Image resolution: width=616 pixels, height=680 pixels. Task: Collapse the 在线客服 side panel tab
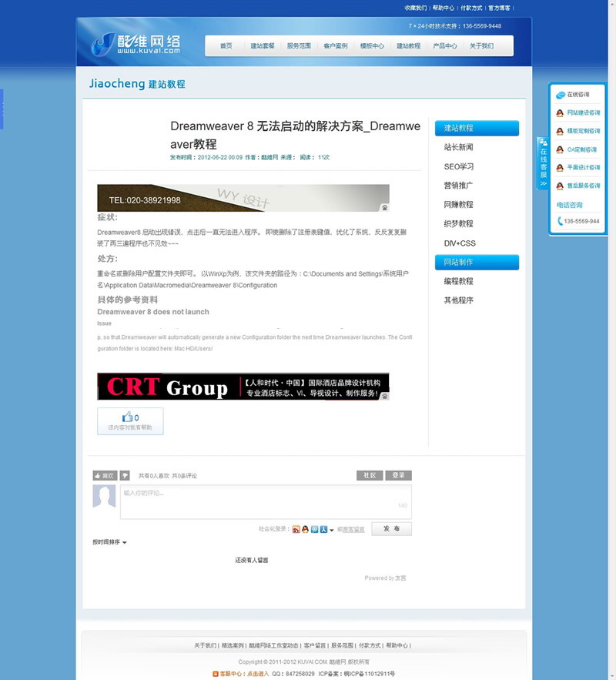(543, 163)
